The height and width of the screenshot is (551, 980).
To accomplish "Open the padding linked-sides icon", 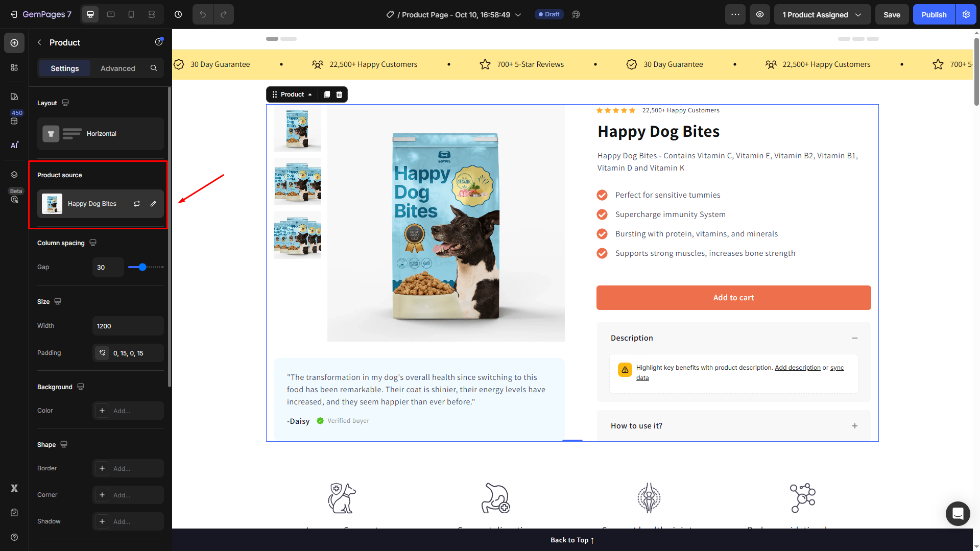I will [x=102, y=353].
